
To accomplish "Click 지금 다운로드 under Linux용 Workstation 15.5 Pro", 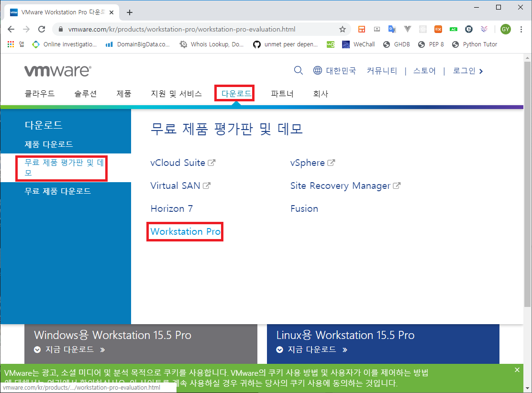I will [312, 349].
